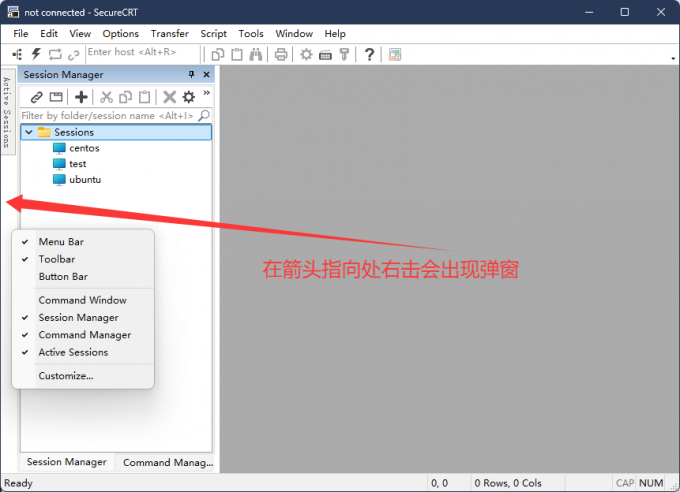Click the filter search magnifier icon

[x=204, y=115]
